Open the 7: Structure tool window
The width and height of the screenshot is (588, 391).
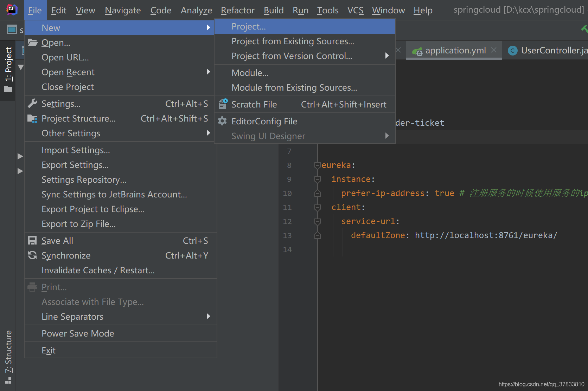pyautogui.click(x=8, y=357)
